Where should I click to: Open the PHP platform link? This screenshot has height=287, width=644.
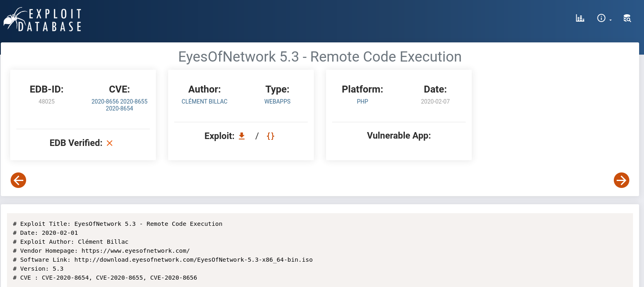click(x=362, y=102)
